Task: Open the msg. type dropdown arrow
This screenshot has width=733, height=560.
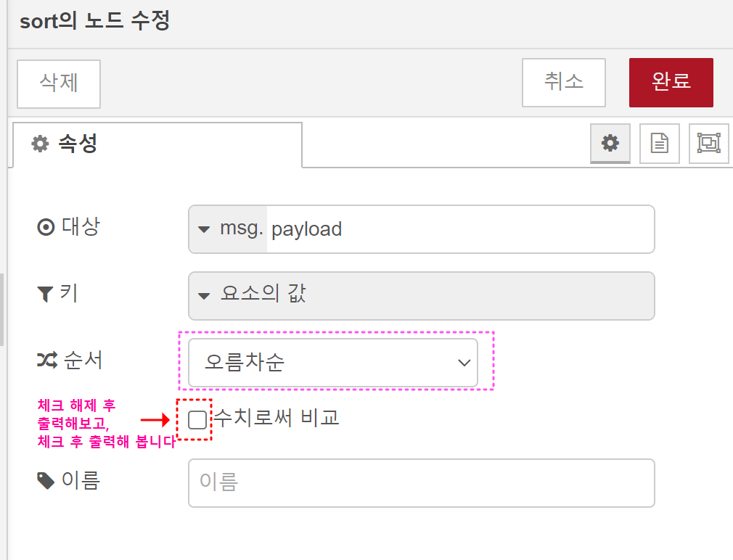Action: (x=204, y=229)
